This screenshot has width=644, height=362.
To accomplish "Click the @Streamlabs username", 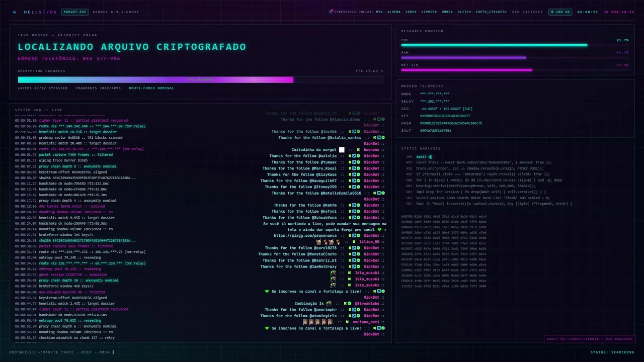I will [367, 304].
